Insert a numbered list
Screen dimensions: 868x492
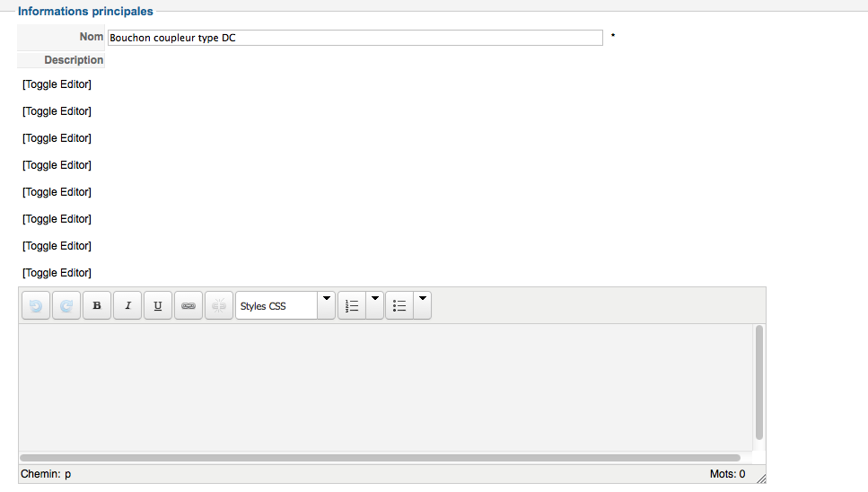point(352,305)
